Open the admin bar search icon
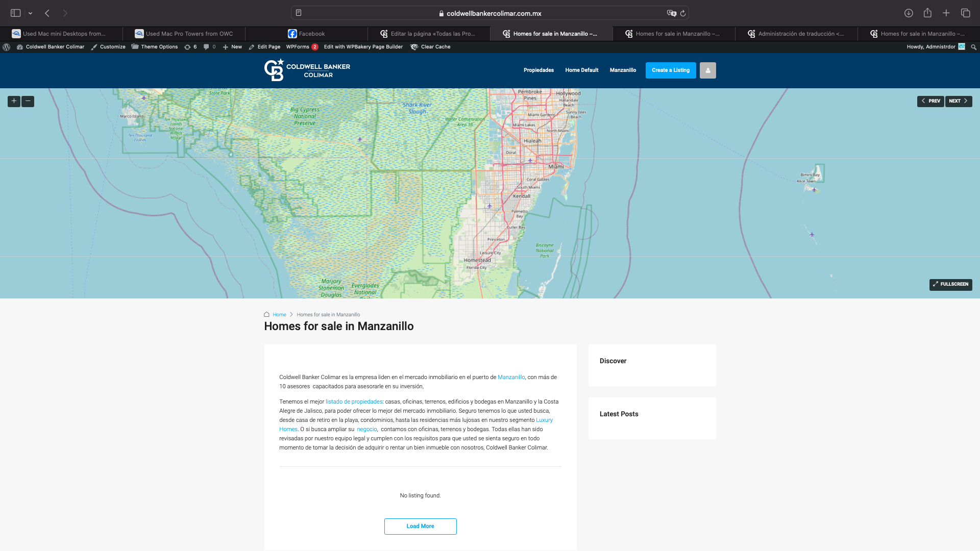This screenshot has height=551, width=980. pyautogui.click(x=973, y=47)
